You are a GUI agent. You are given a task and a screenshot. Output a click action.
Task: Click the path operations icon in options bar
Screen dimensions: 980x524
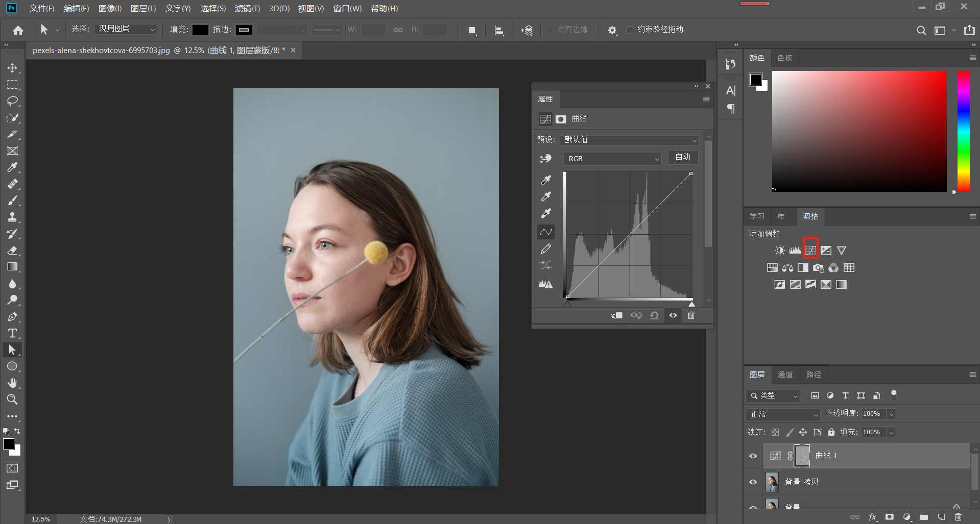(x=472, y=31)
